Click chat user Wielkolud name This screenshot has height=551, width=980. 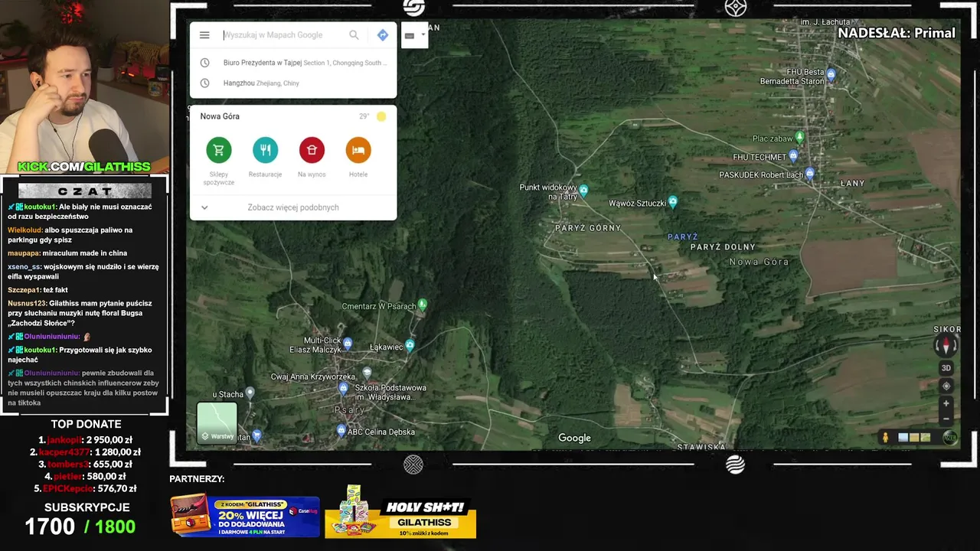[24, 230]
